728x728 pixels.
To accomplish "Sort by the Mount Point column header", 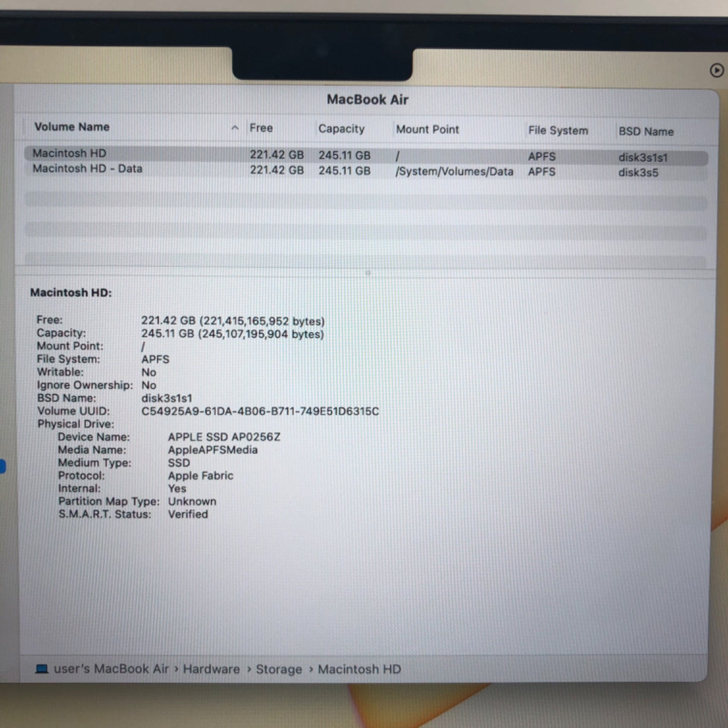I will coord(427,129).
